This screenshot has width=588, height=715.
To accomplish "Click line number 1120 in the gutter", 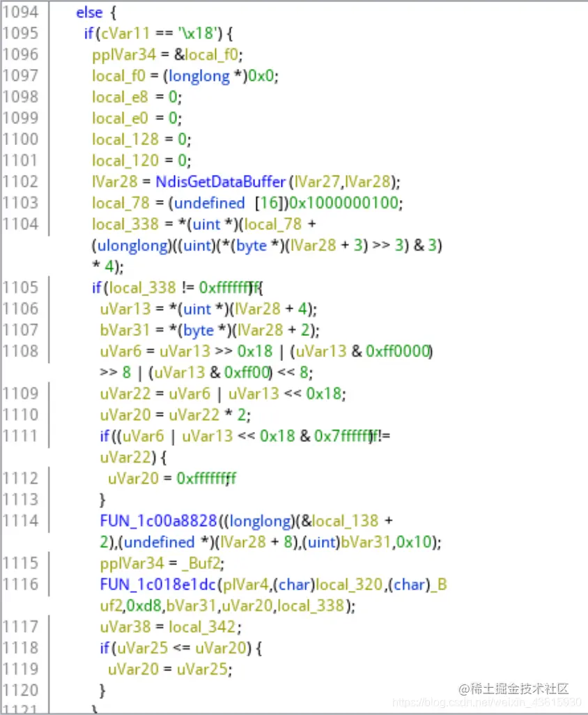I will [21, 691].
